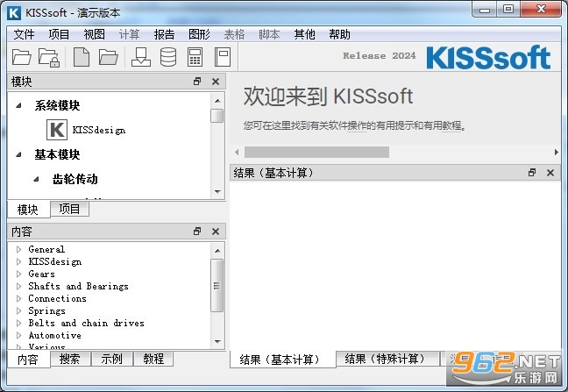Close the 结果（基本计算） panel
The width and height of the screenshot is (568, 392).
pyautogui.click(x=550, y=173)
